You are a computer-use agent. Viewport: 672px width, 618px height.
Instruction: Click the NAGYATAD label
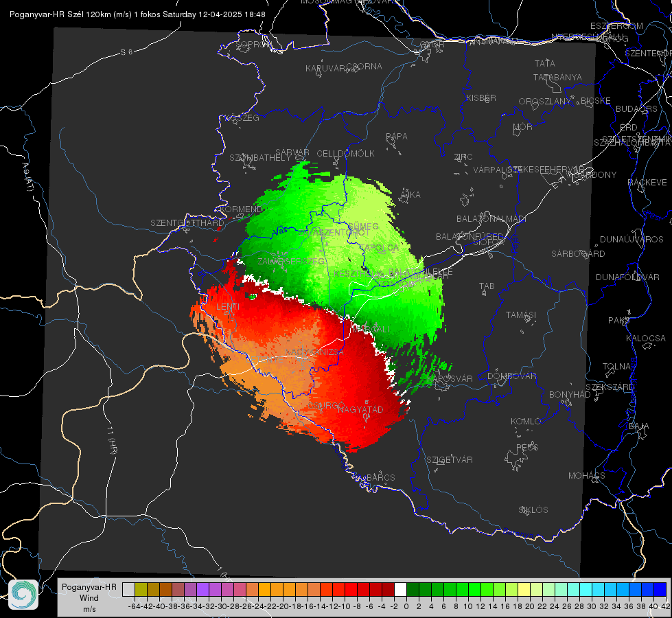click(360, 409)
